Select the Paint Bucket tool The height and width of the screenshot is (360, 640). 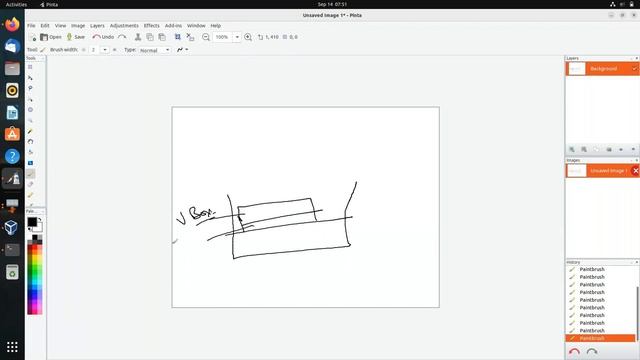point(30,152)
